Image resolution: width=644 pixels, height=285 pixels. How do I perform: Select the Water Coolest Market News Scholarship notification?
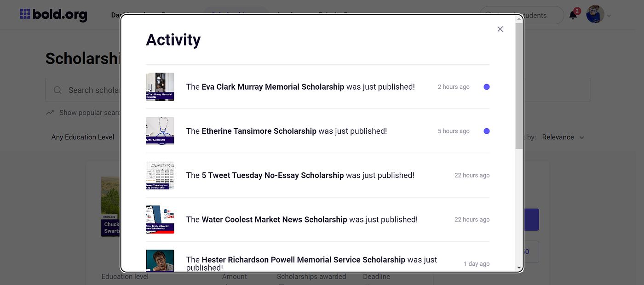(x=317, y=219)
